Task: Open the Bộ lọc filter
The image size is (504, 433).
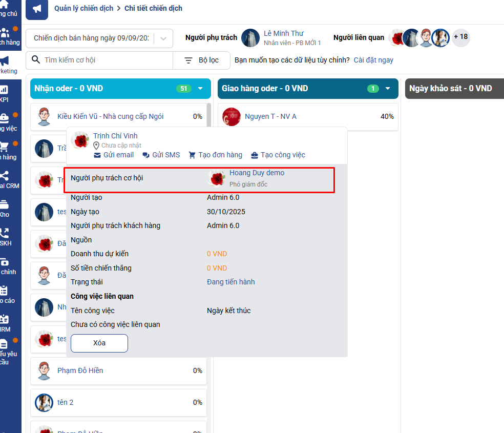Action: click(201, 60)
